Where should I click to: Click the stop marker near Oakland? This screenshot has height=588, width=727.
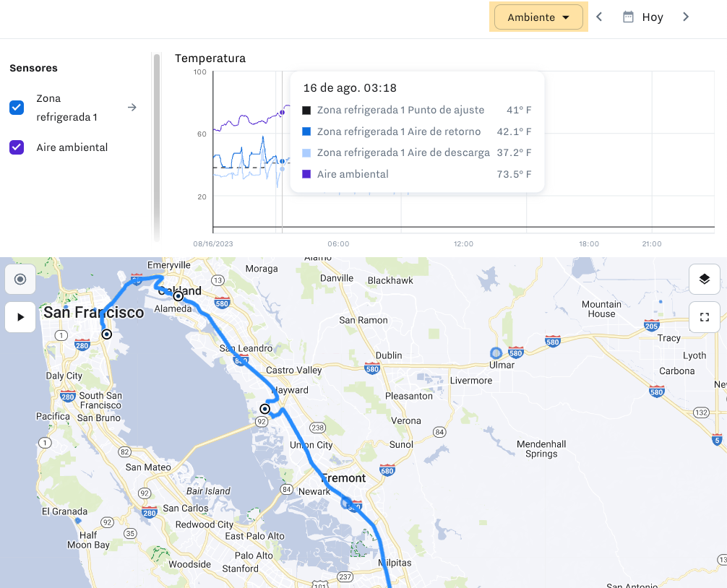(x=178, y=295)
